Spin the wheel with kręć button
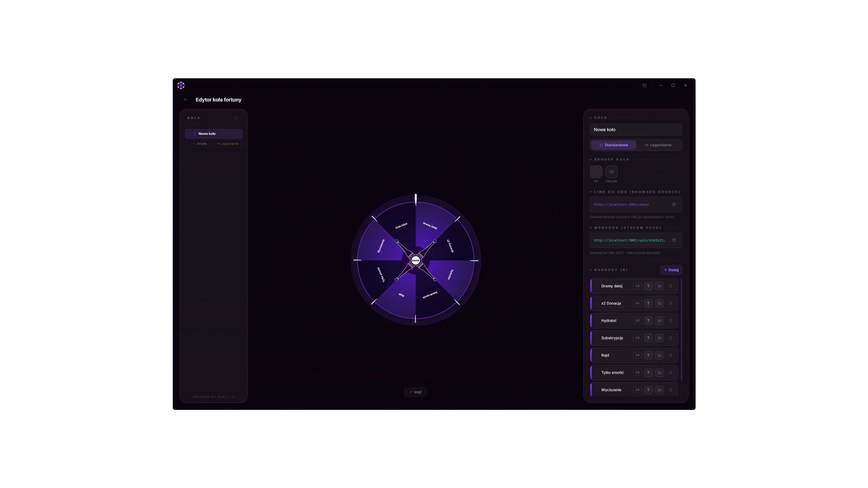The image size is (868, 488). pyautogui.click(x=415, y=392)
